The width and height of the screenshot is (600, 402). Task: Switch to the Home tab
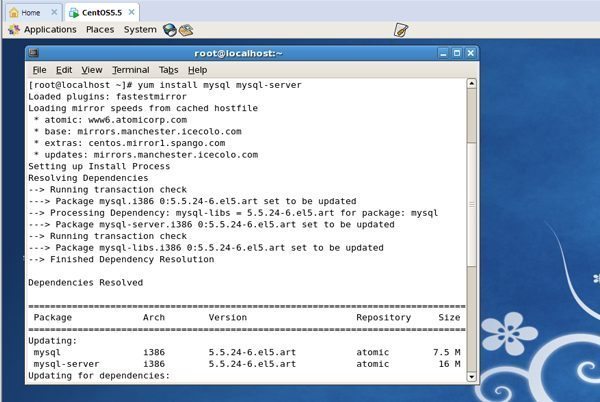click(x=31, y=13)
